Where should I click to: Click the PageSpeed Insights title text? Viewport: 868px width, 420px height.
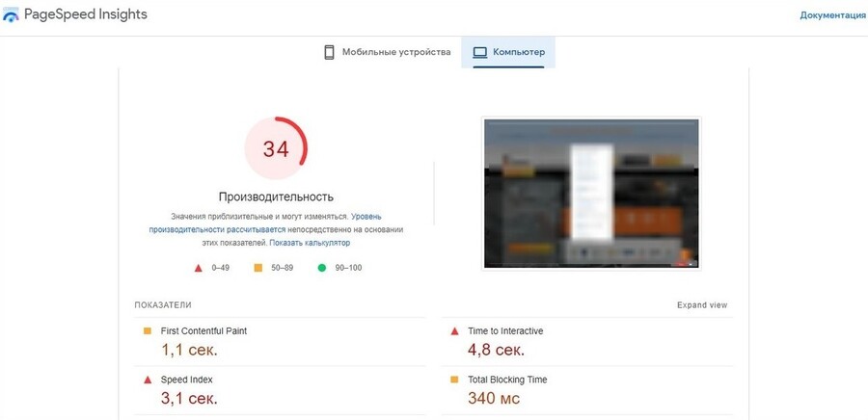click(85, 14)
